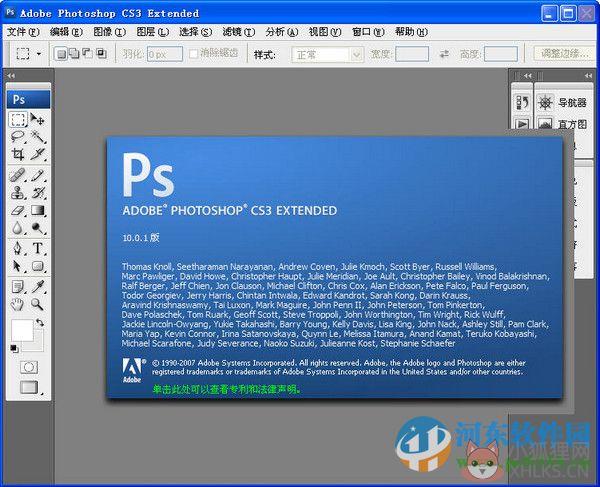Select the Rectangular Marquee tool in toolbox
Image resolution: width=600 pixels, height=487 pixels.
tap(18, 119)
